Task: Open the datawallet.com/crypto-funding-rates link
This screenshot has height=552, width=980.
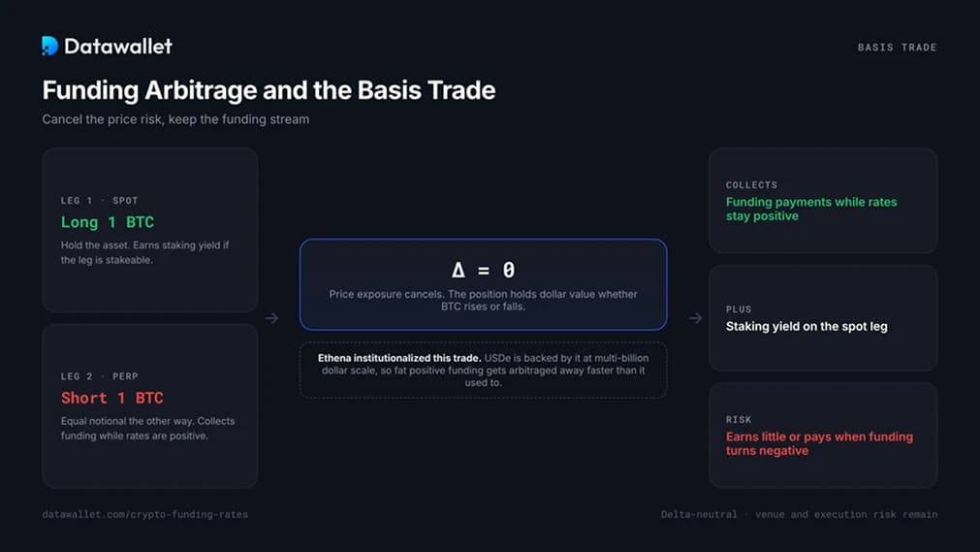Action: tap(145, 514)
